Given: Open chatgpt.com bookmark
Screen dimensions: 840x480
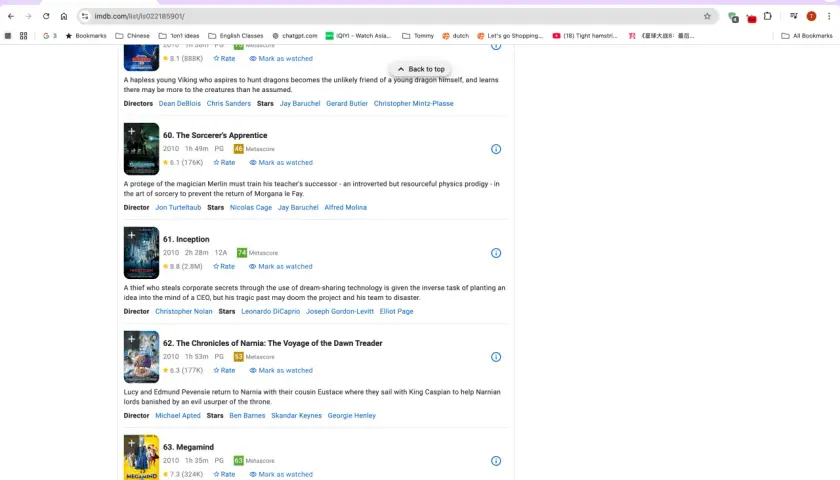Looking at the screenshot, I should [295, 35].
